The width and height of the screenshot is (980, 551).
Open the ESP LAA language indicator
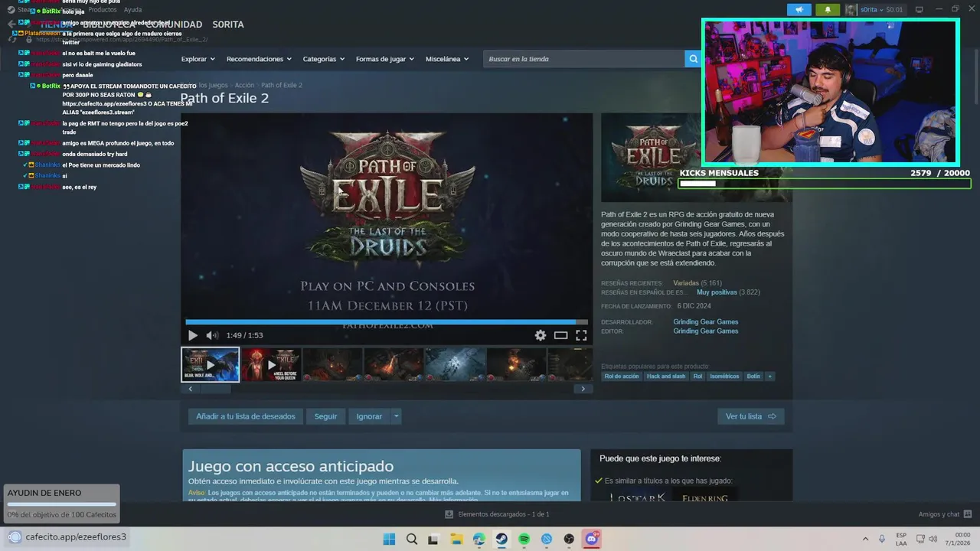(x=901, y=539)
